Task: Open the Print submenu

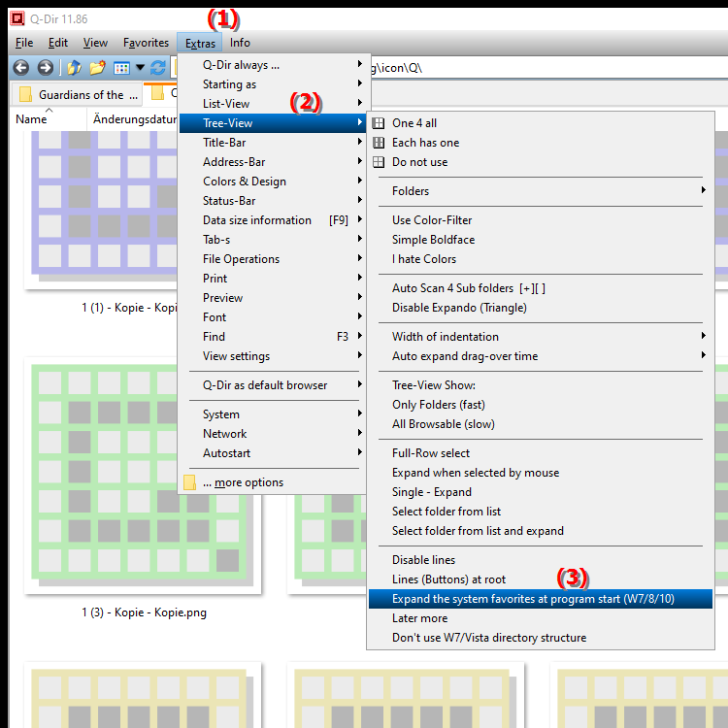Action: (273, 279)
